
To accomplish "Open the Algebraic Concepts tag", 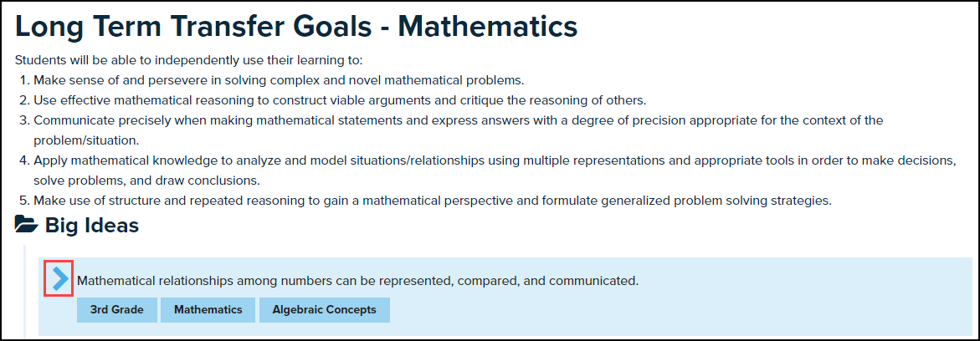I will [324, 310].
